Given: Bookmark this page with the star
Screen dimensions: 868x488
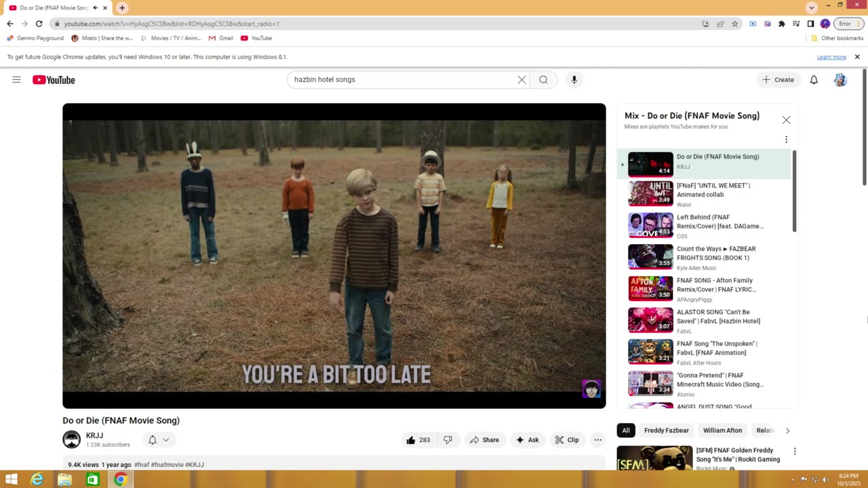Looking at the screenshot, I should 734,24.
